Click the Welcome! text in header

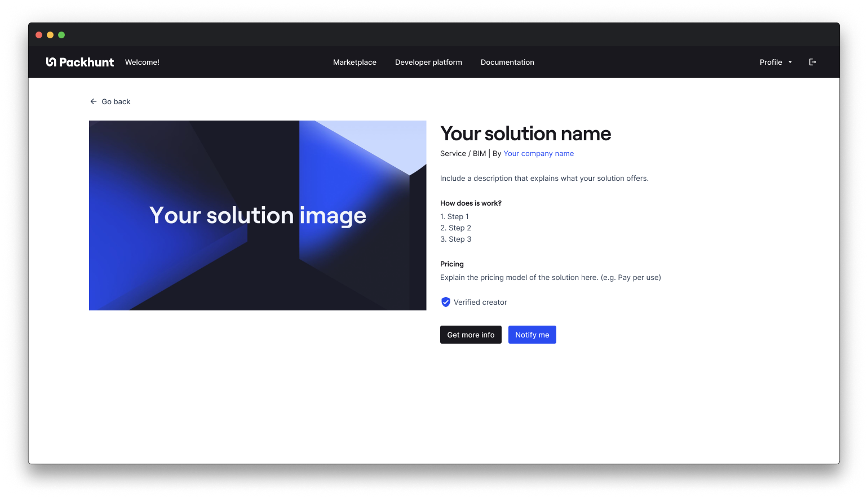(x=142, y=62)
